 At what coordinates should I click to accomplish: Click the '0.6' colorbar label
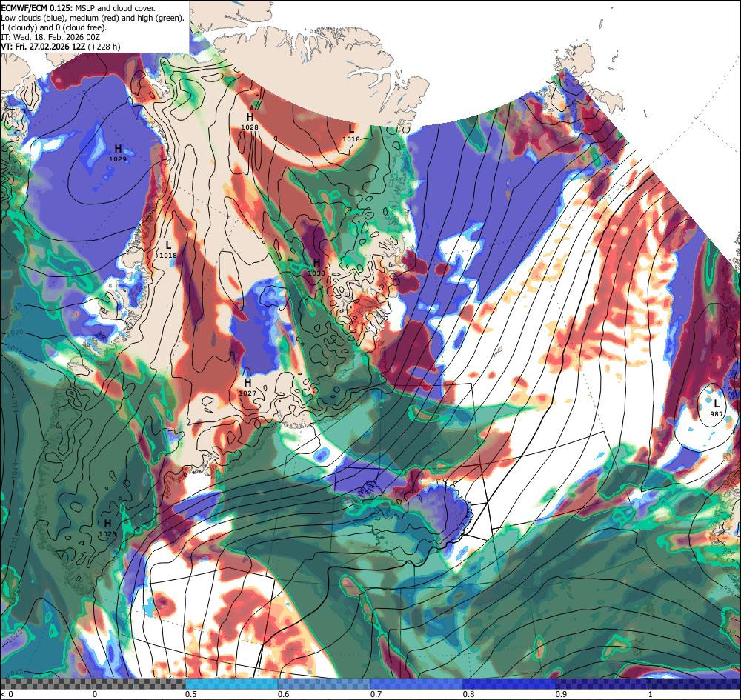pos(284,694)
